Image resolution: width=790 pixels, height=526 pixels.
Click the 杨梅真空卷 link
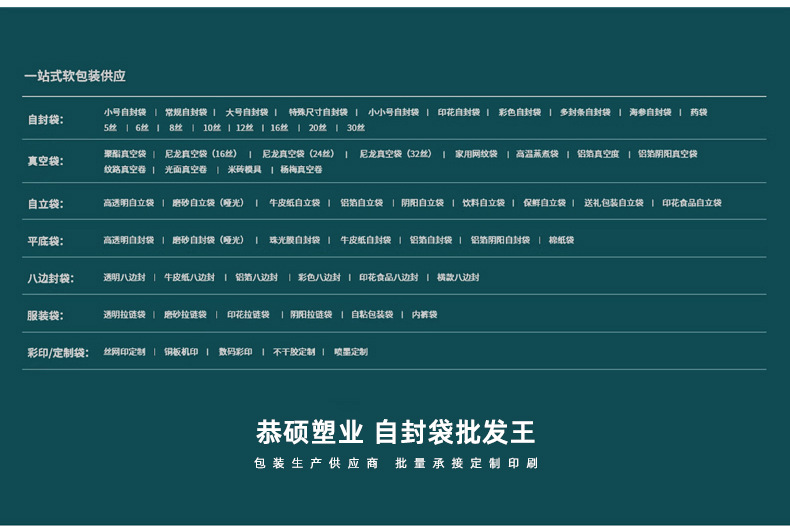301,169
